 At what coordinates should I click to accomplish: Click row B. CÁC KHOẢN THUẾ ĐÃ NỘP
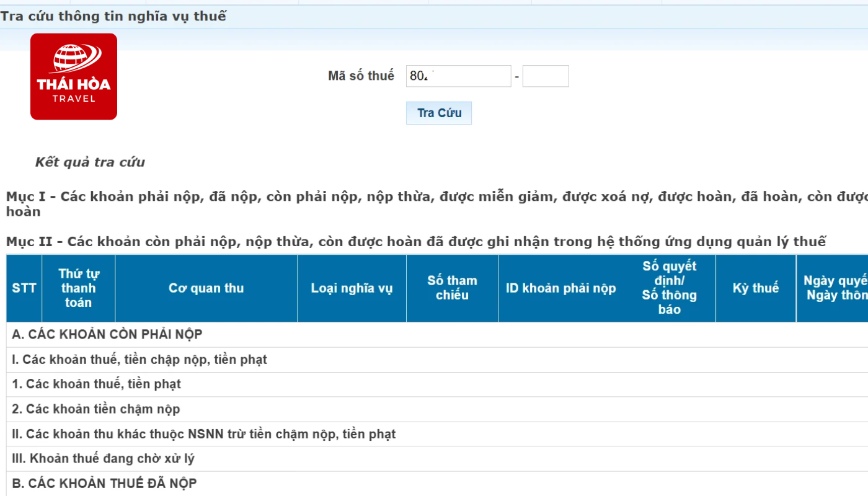437,484
